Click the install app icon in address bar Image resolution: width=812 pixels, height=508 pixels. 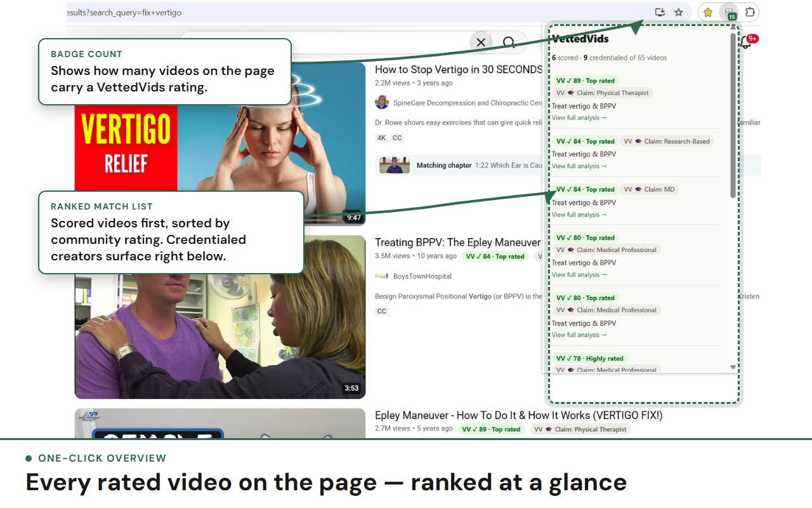tap(660, 12)
